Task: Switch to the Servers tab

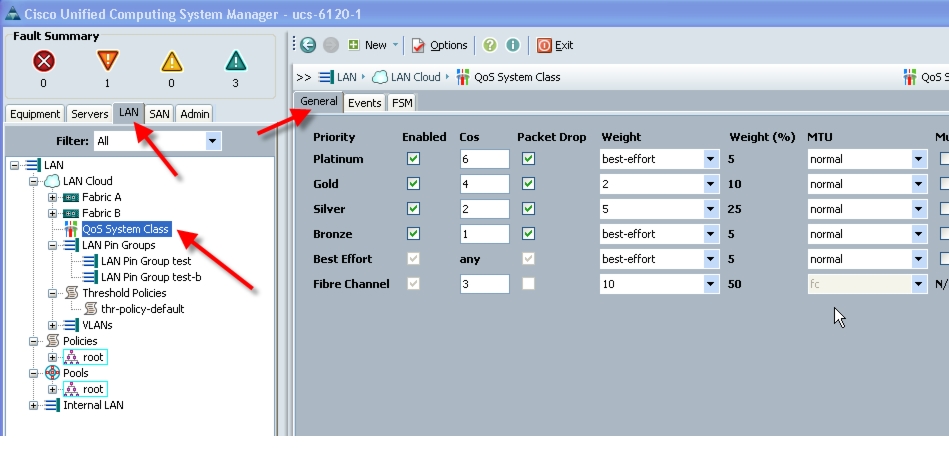Action: [x=90, y=114]
